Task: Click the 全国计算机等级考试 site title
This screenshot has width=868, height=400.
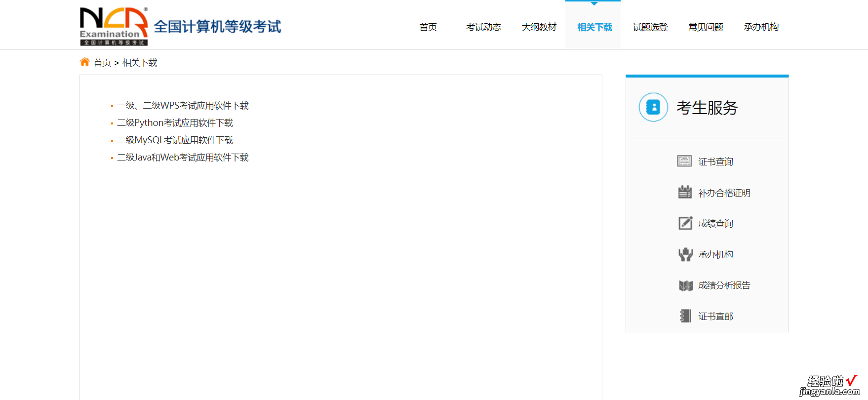Action: (x=217, y=27)
